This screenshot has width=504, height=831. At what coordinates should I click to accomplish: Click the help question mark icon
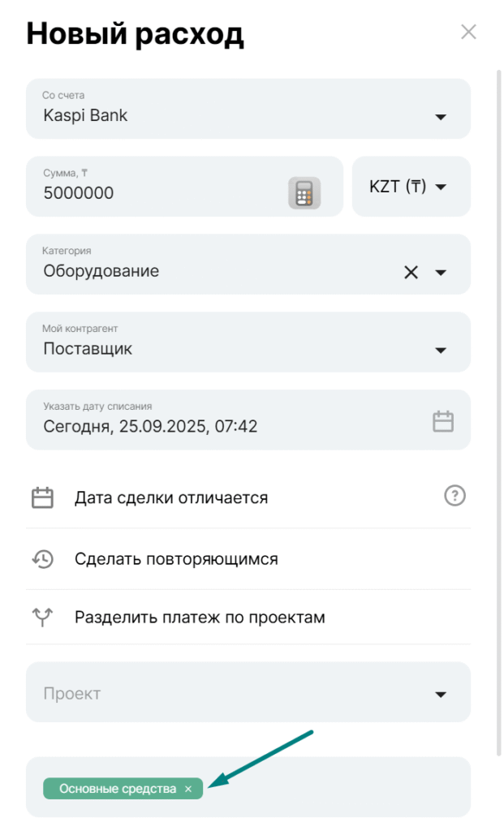(455, 496)
